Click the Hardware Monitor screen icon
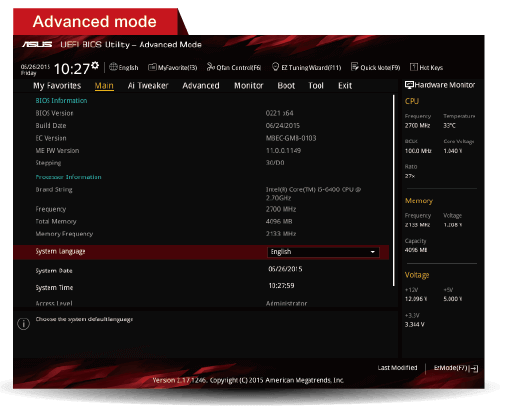Viewport: 505px width, 411px height. point(409,85)
